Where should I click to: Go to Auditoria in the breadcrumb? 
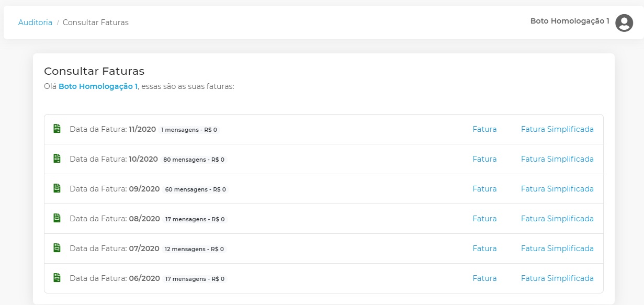tap(35, 22)
